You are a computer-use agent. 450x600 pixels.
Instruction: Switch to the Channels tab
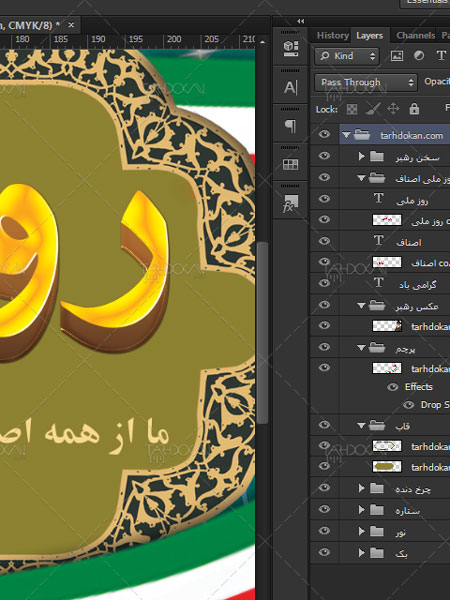click(416, 36)
